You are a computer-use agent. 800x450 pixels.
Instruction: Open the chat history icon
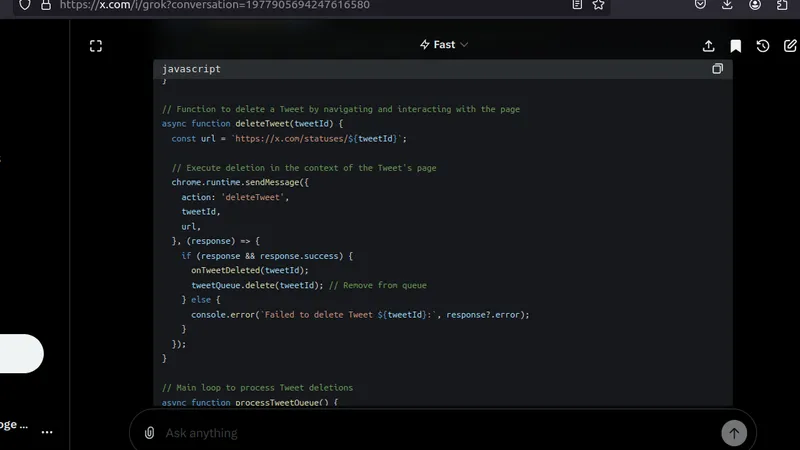click(x=763, y=46)
